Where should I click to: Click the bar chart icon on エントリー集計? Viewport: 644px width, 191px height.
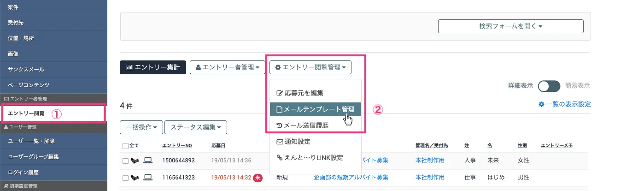coord(129,67)
